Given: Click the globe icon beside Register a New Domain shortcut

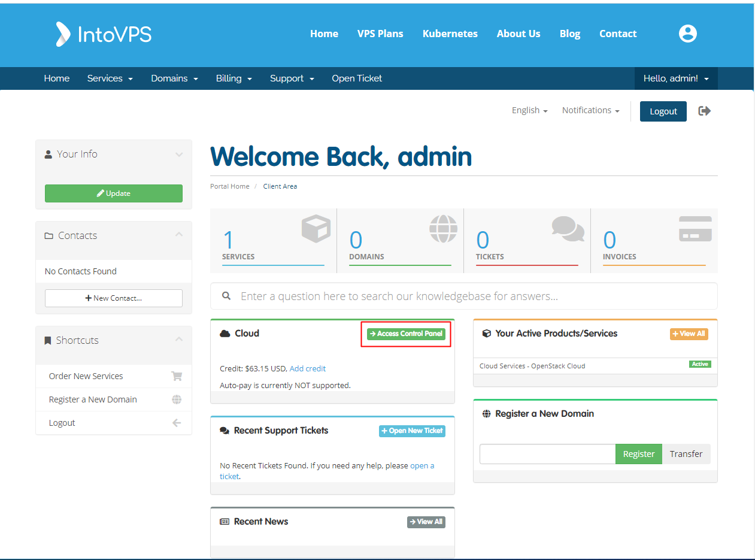Looking at the screenshot, I should [x=177, y=399].
